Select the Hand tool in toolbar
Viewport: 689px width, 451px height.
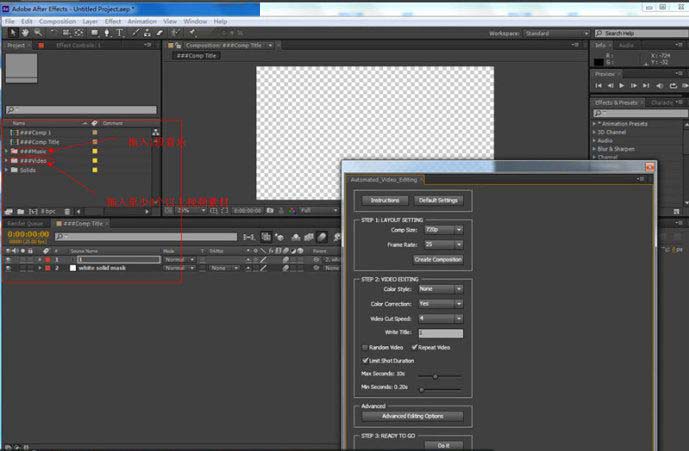[x=23, y=32]
